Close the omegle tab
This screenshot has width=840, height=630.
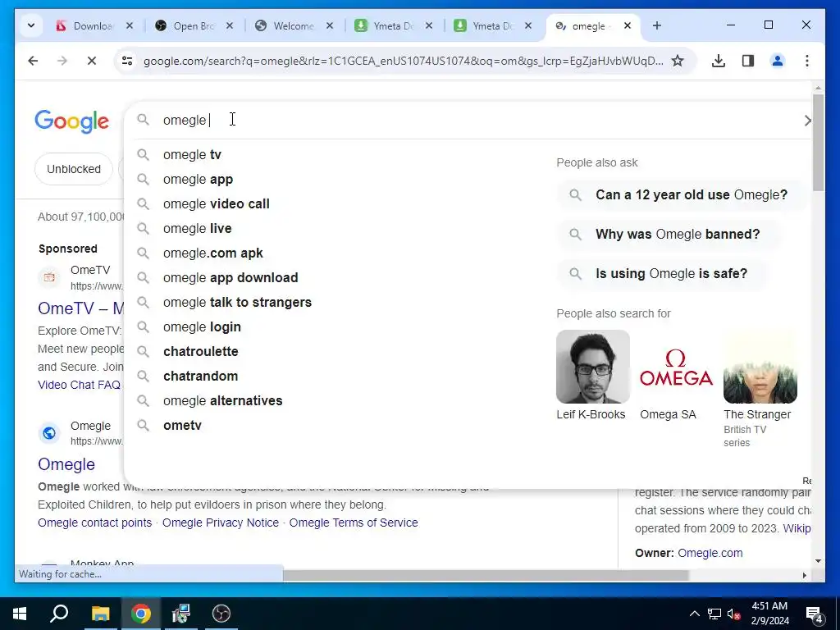[628, 25]
